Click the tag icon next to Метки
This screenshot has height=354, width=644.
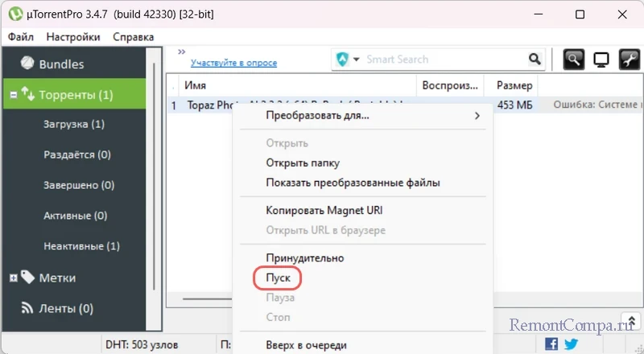[27, 277]
